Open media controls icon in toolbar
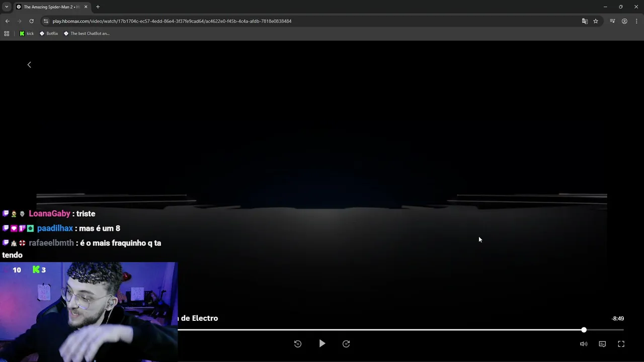644x362 pixels. (612, 21)
